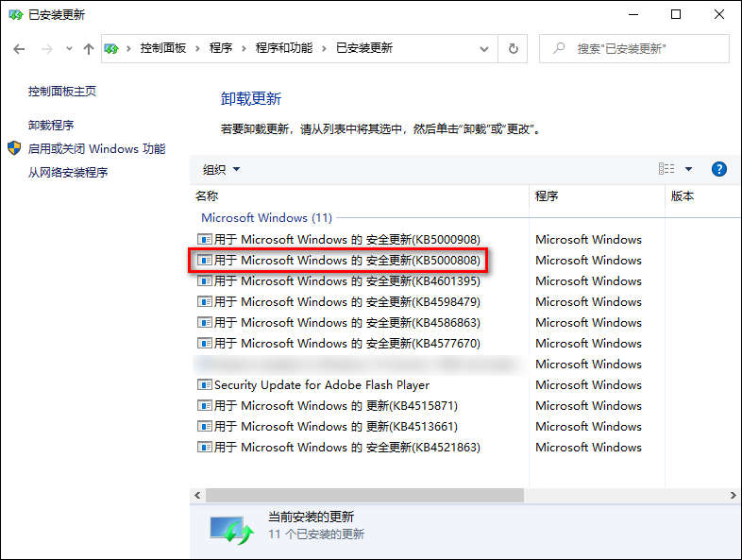Open 从网络安装程序 link
Screen dimensions: 742x560
click(68, 172)
